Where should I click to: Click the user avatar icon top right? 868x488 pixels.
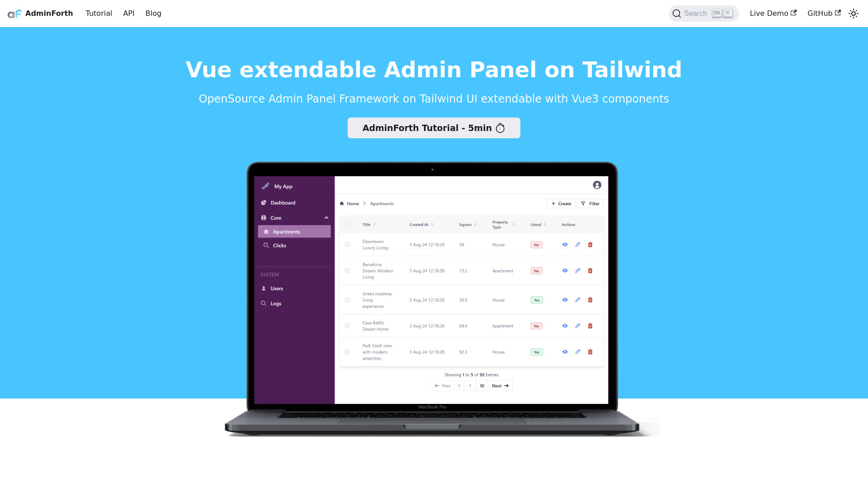point(597,185)
